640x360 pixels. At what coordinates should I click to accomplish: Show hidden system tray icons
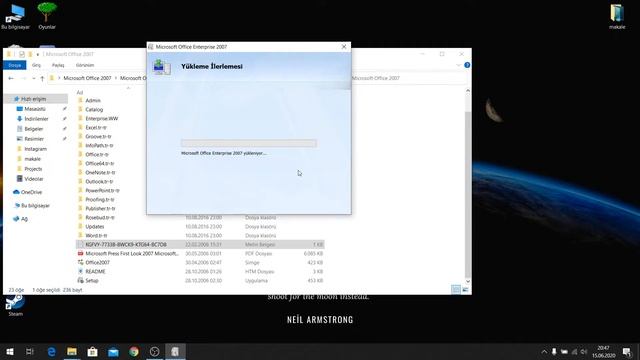tap(544, 351)
